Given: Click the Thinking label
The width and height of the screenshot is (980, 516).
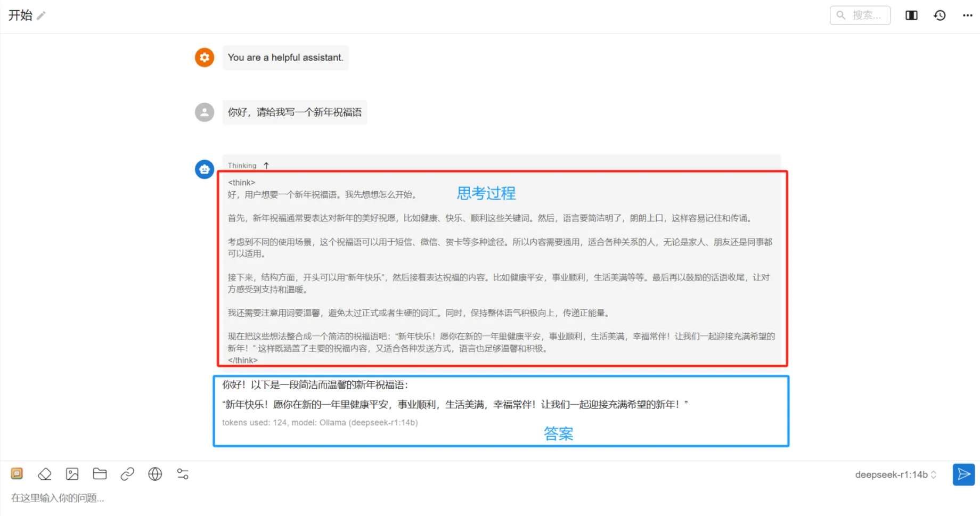Looking at the screenshot, I should pos(242,166).
